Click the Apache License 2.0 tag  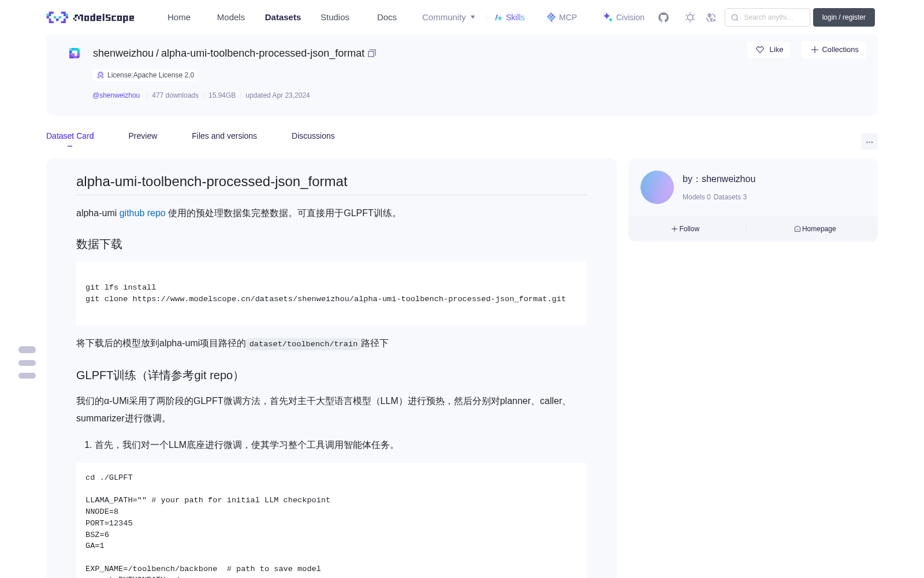(x=144, y=75)
